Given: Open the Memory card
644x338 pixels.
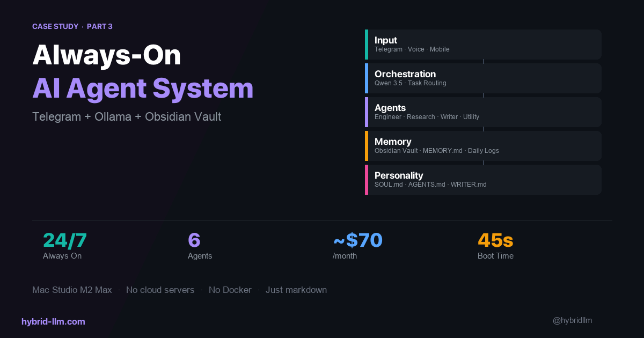Looking at the screenshot, I should pyautogui.click(x=483, y=146).
